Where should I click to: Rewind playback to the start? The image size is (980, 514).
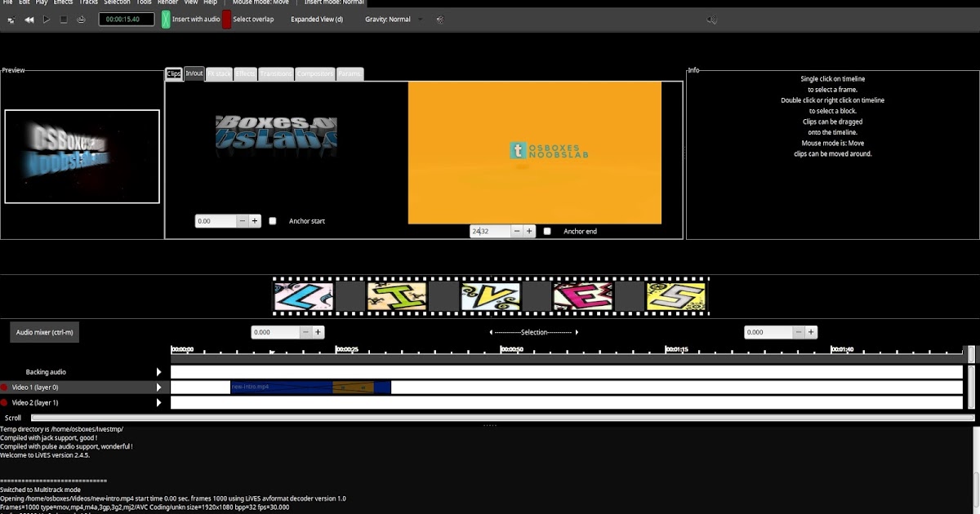29,19
